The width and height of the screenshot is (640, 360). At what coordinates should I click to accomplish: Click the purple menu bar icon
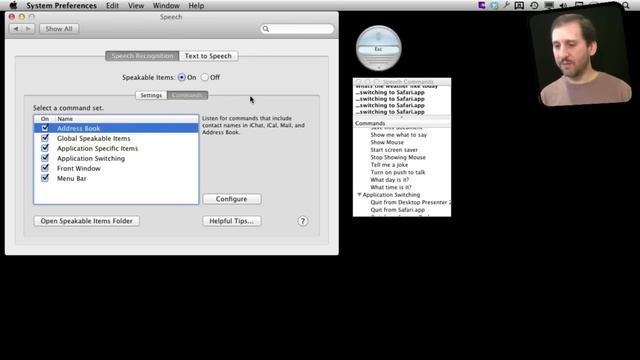482,5
